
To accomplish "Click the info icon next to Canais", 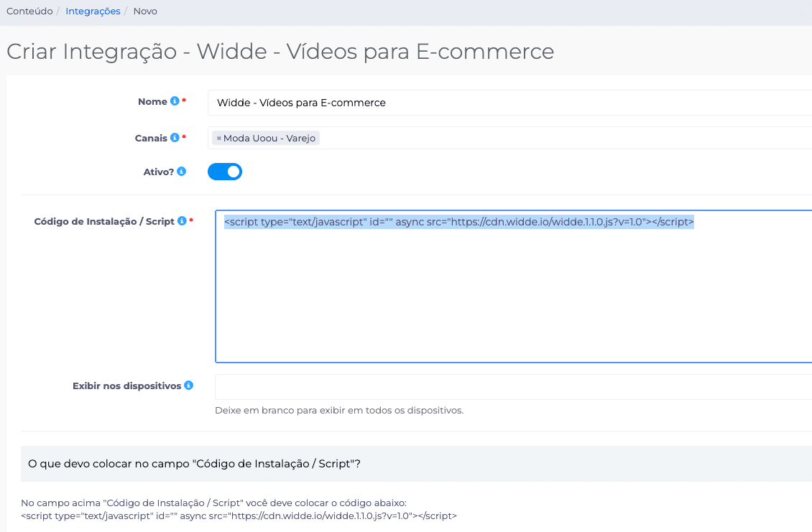I will pyautogui.click(x=175, y=137).
